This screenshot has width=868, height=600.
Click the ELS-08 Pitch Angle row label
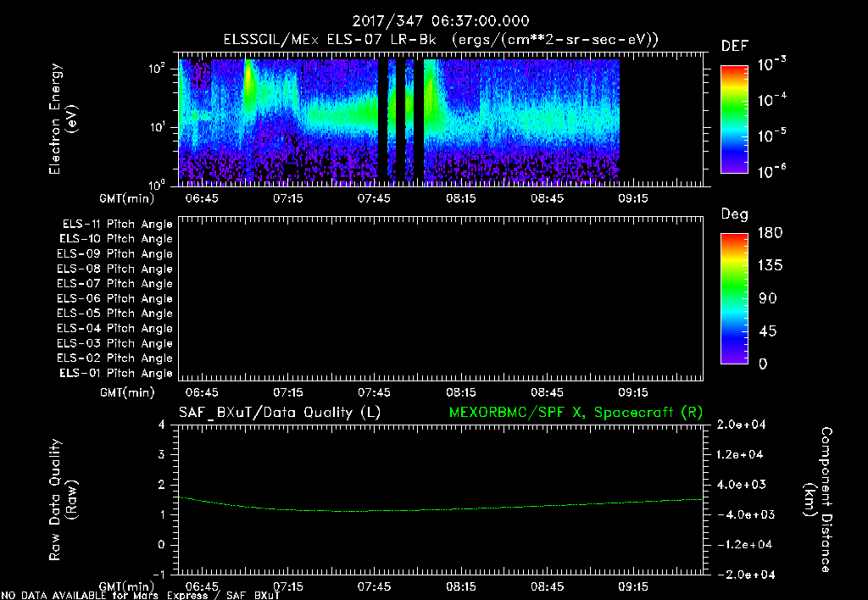point(115,269)
